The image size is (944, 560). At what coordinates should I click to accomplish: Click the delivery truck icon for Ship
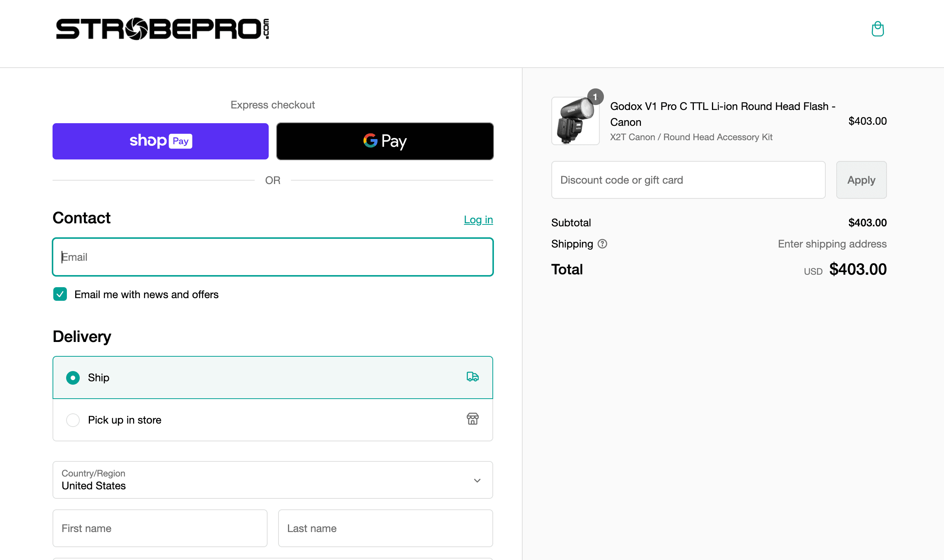click(472, 377)
